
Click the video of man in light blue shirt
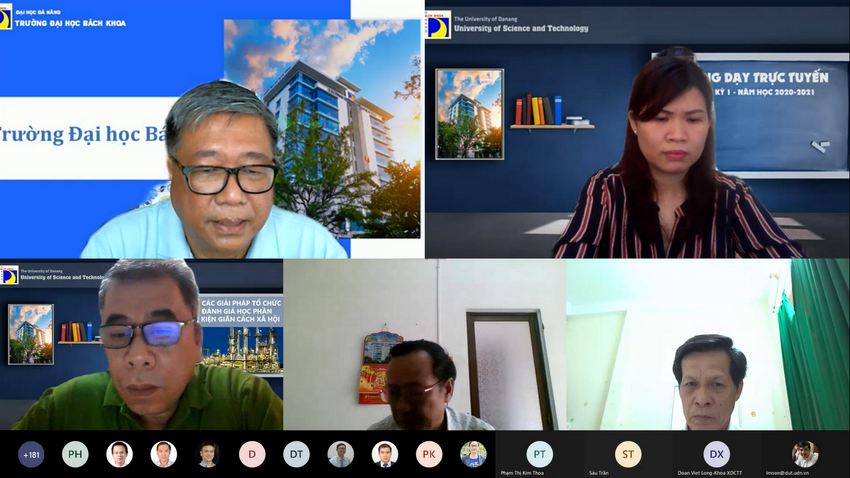pos(212,129)
